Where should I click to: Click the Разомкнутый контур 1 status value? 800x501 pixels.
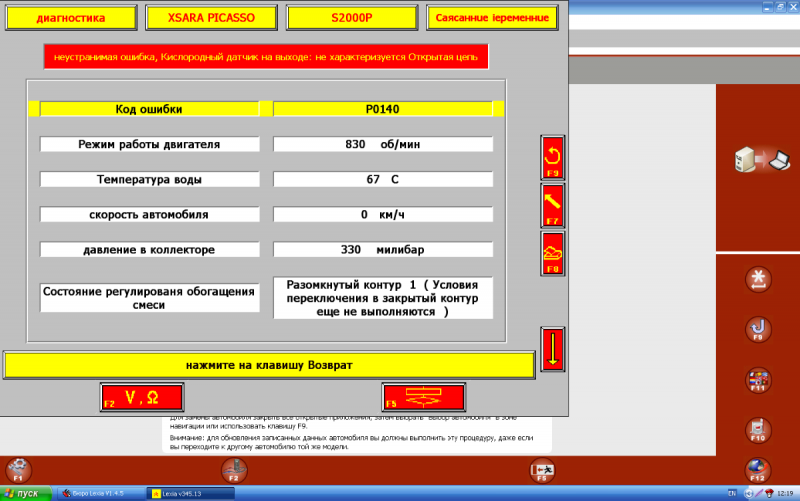click(383, 298)
